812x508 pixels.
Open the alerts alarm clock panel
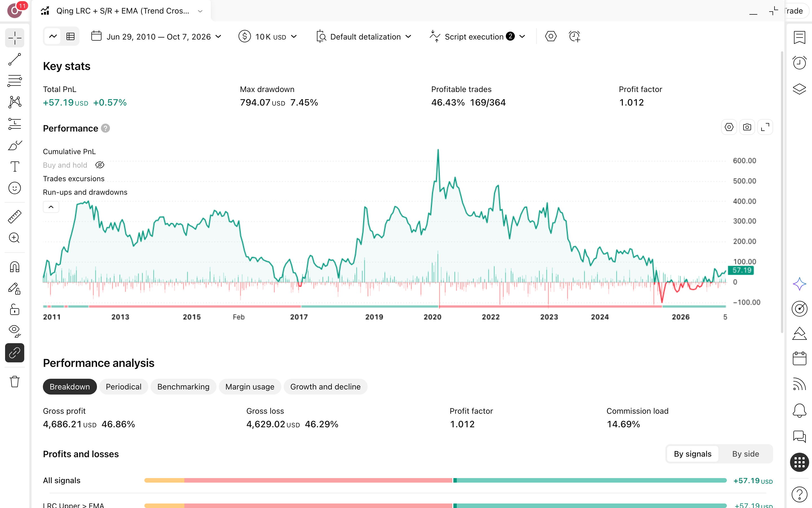(x=799, y=62)
